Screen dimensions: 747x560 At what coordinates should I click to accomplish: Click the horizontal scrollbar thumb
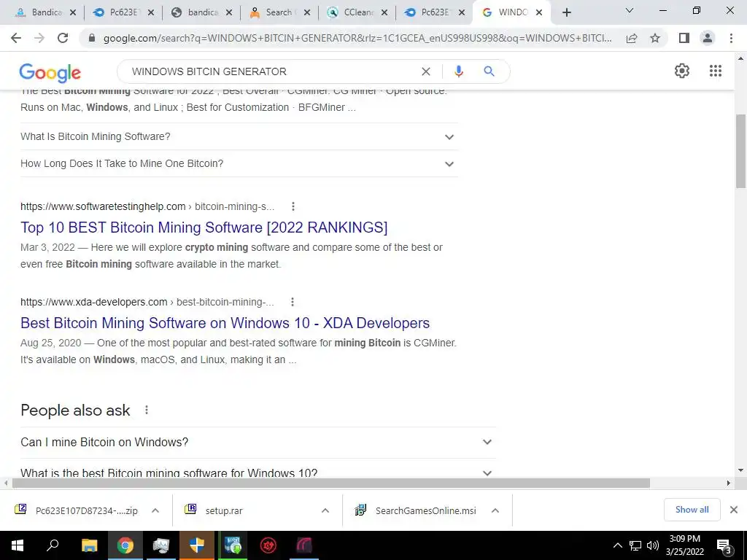point(331,483)
